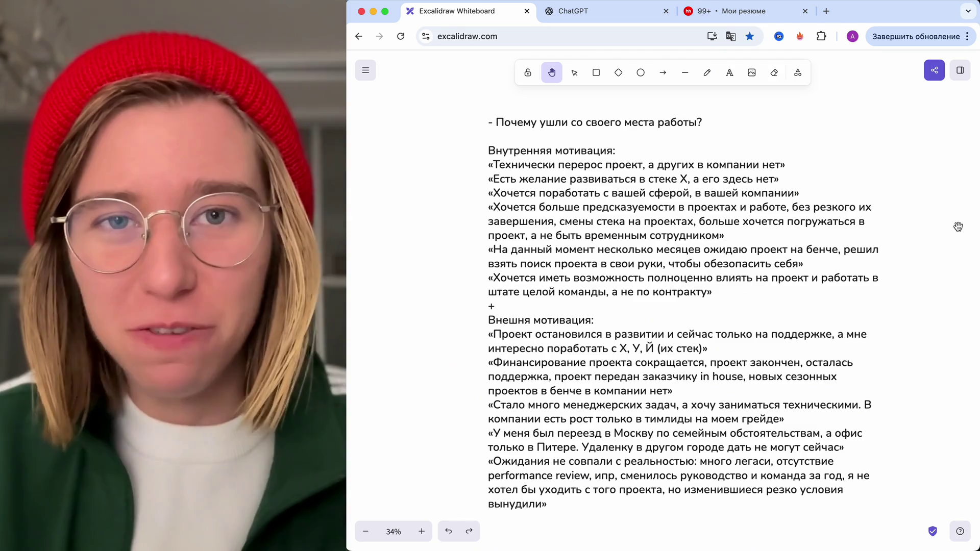Select the Diamond shape tool
Image resolution: width=980 pixels, height=551 pixels.
[x=618, y=72]
